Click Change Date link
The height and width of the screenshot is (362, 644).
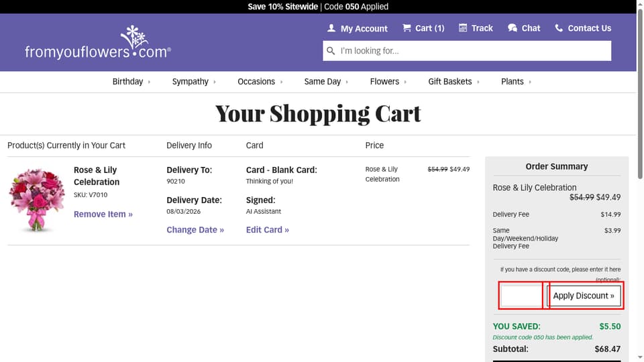195,230
